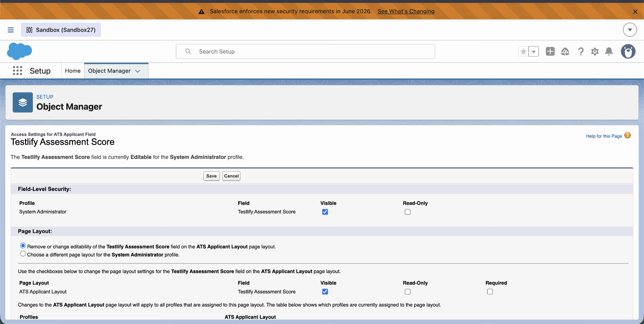Click the orange help icon beside Help for this Page
644x324 pixels.
pos(627,135)
